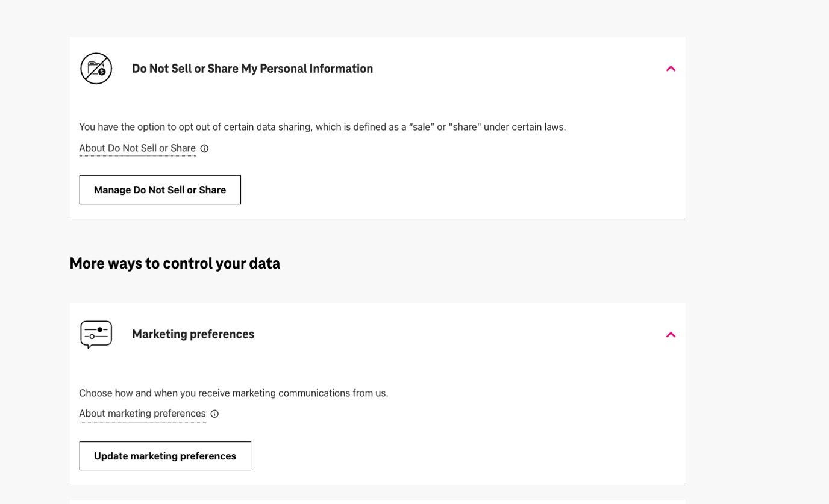Click the More ways to control your data heading
The image size is (829, 504).
(x=175, y=264)
